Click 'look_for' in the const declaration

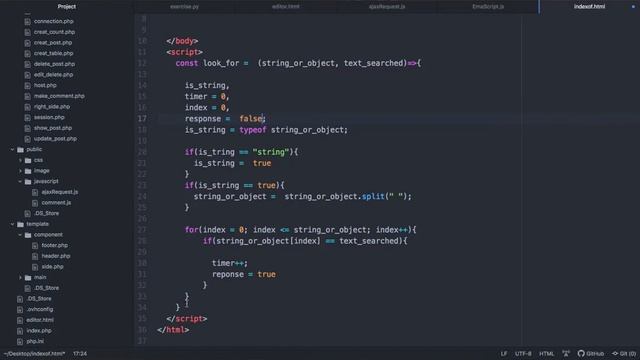coord(221,63)
